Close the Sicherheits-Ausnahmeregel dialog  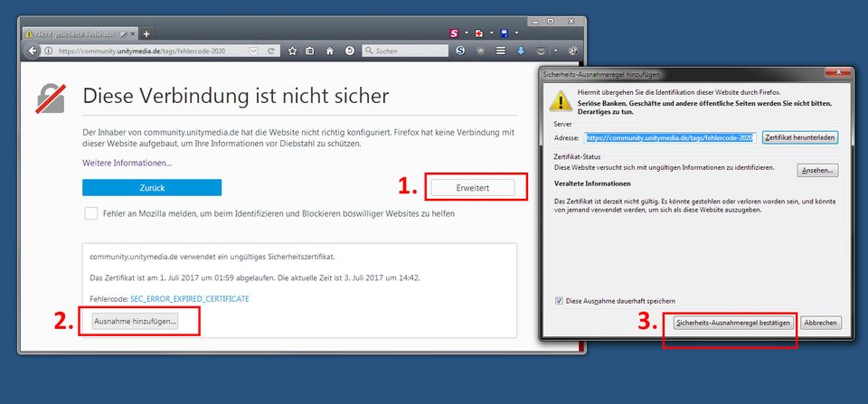[x=839, y=72]
